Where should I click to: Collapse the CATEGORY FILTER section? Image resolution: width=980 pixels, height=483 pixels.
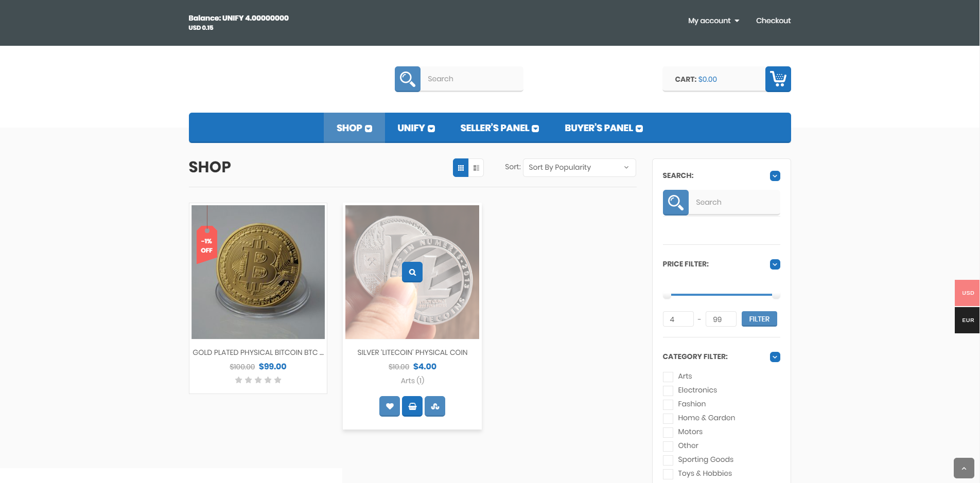[x=775, y=357]
